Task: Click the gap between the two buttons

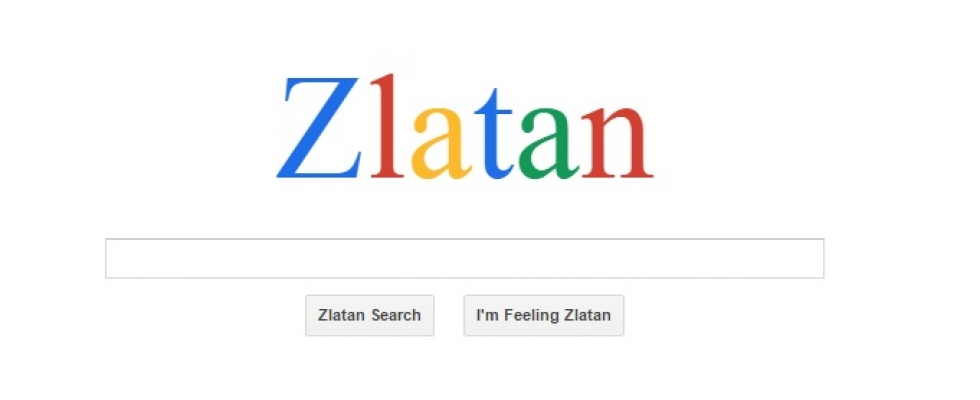Action: pyautogui.click(x=449, y=316)
